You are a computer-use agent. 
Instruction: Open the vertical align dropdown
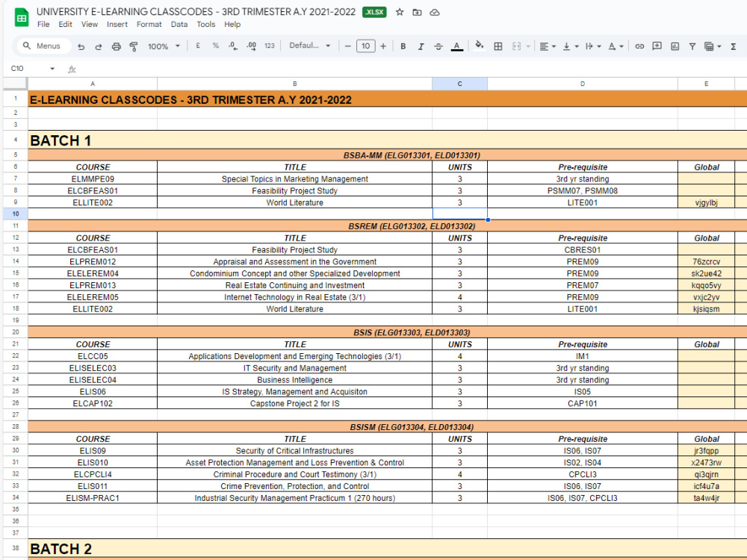point(570,46)
